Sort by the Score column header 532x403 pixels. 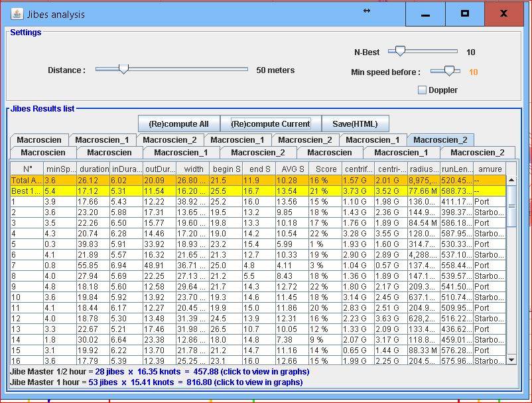pos(325,169)
